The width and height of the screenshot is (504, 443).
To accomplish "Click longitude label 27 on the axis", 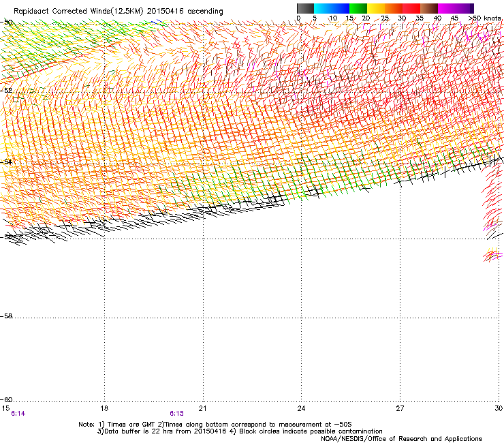I will tap(400, 408).
